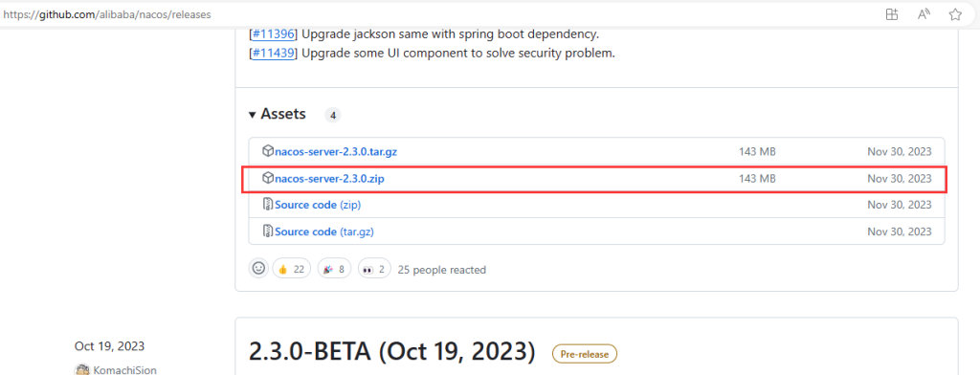The image size is (980, 375).
Task: Download Source code (tar.gz)
Action: click(324, 232)
